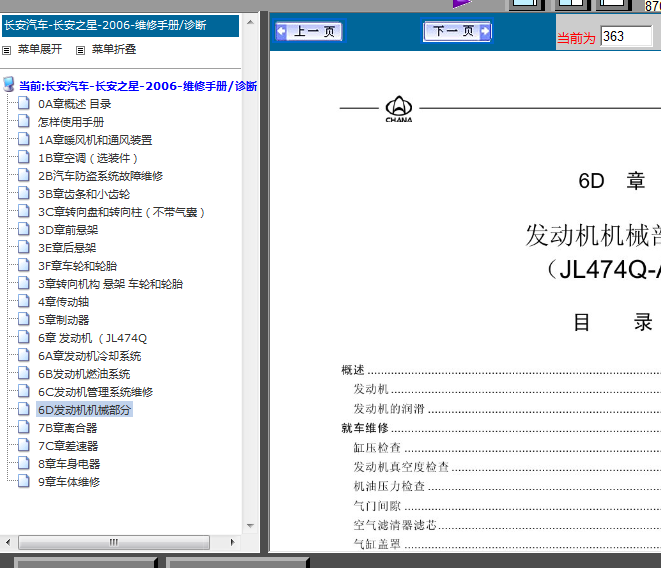The image size is (661, 568).
Task: Open 3C章转向盘和转向柱 chapter
Action: (121, 212)
